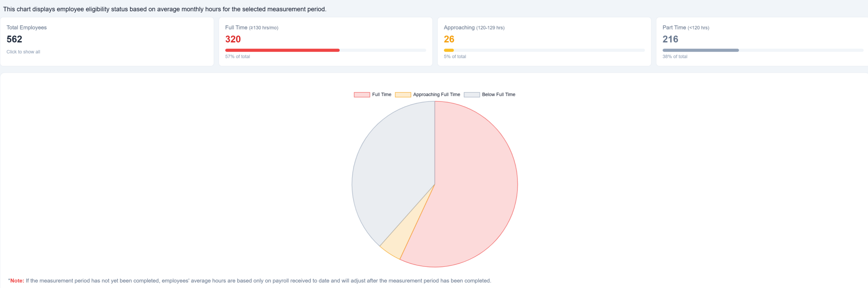Click the Approaching count 26
Viewport: 868px width, 288px height.
coord(449,39)
